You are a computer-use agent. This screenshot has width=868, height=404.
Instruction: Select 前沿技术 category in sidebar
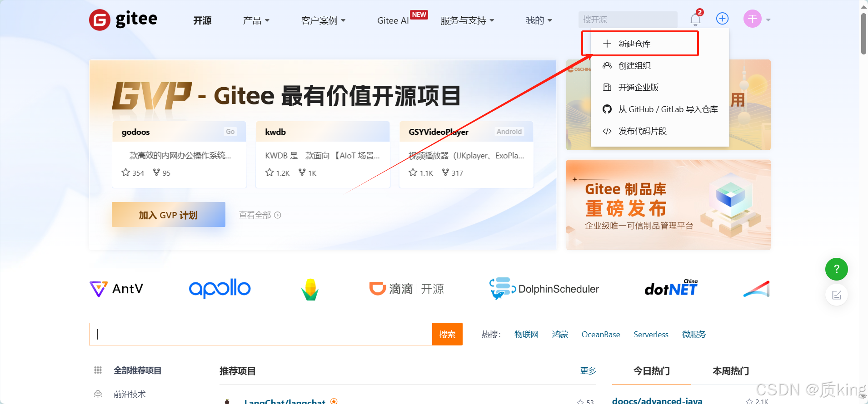coord(130,394)
